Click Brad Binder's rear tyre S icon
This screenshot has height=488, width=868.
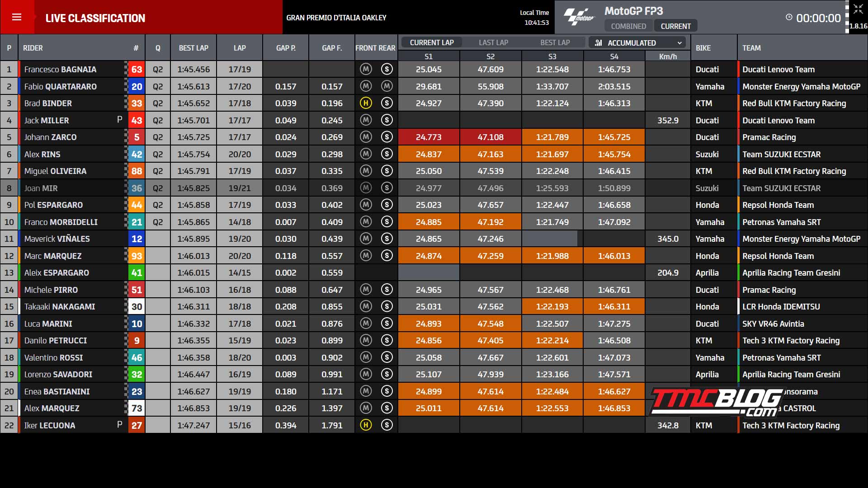(387, 103)
